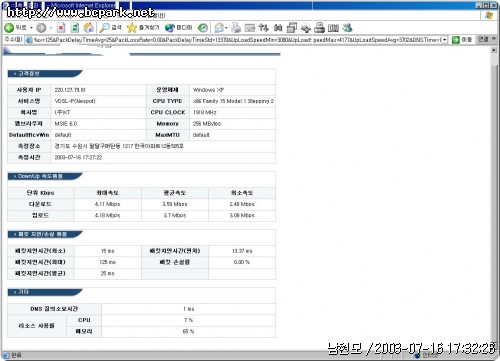Viewport: 500px width, 361px height.
Task: Click the 256 MBytes memory value
Action: click(207, 124)
